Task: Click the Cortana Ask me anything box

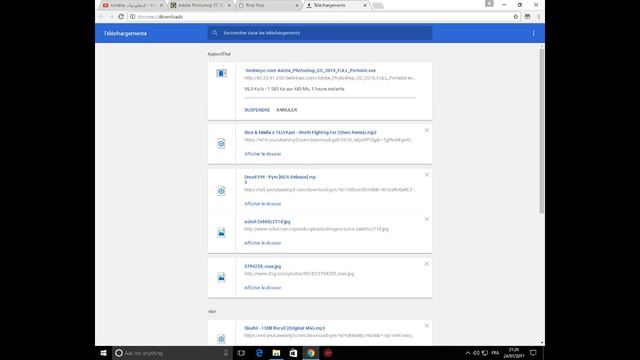Action: point(171,353)
